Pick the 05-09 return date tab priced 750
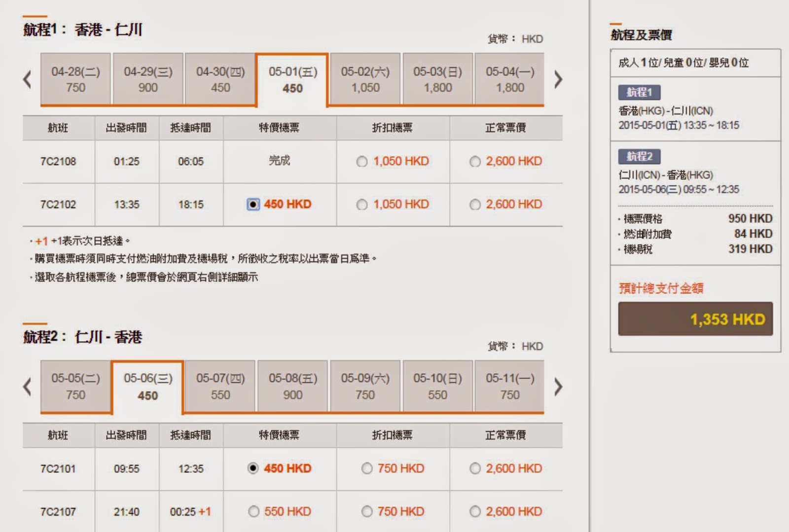This screenshot has height=532, width=789. (365, 387)
